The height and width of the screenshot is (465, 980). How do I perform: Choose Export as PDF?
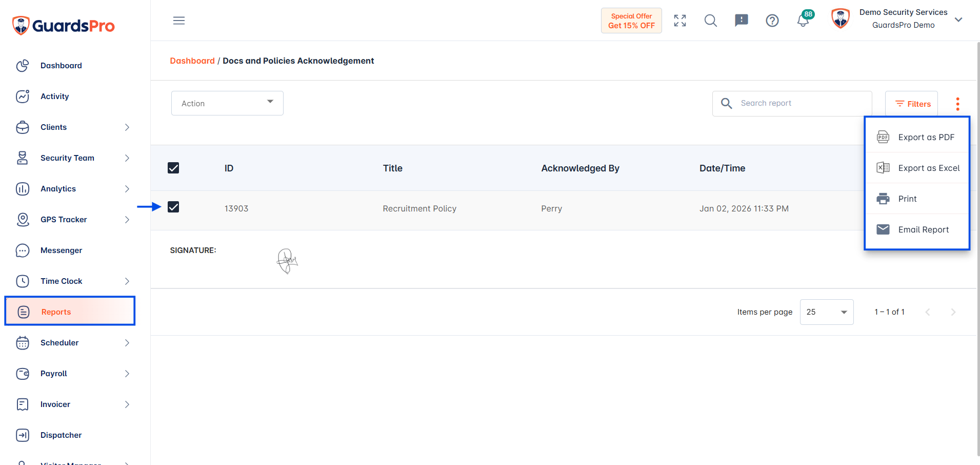(x=917, y=137)
